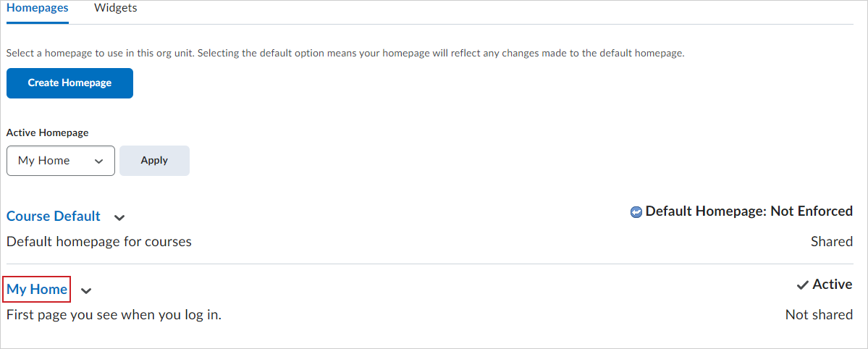
Task: Click the instruction text about selecting a homepage
Action: click(x=345, y=54)
